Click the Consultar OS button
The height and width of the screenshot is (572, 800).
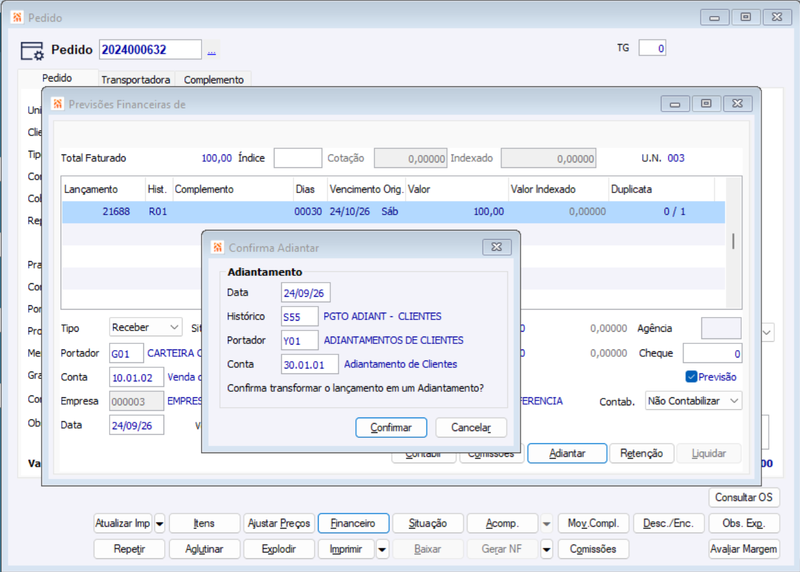point(743,497)
